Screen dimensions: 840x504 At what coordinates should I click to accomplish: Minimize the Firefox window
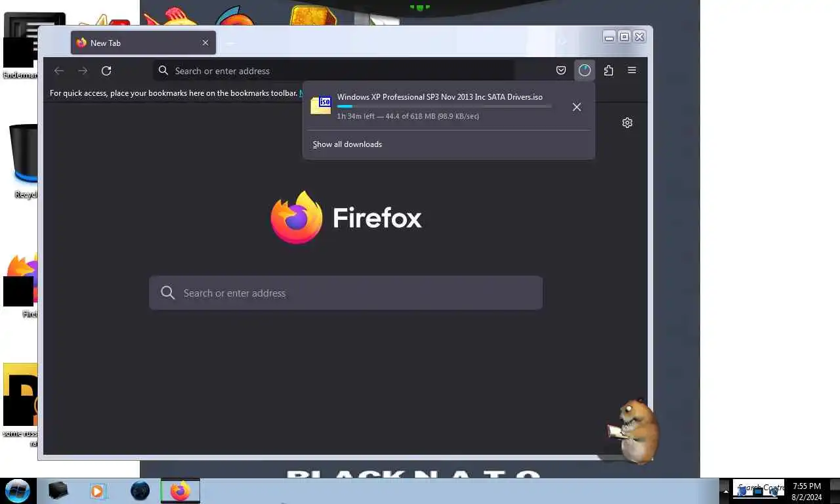click(609, 37)
